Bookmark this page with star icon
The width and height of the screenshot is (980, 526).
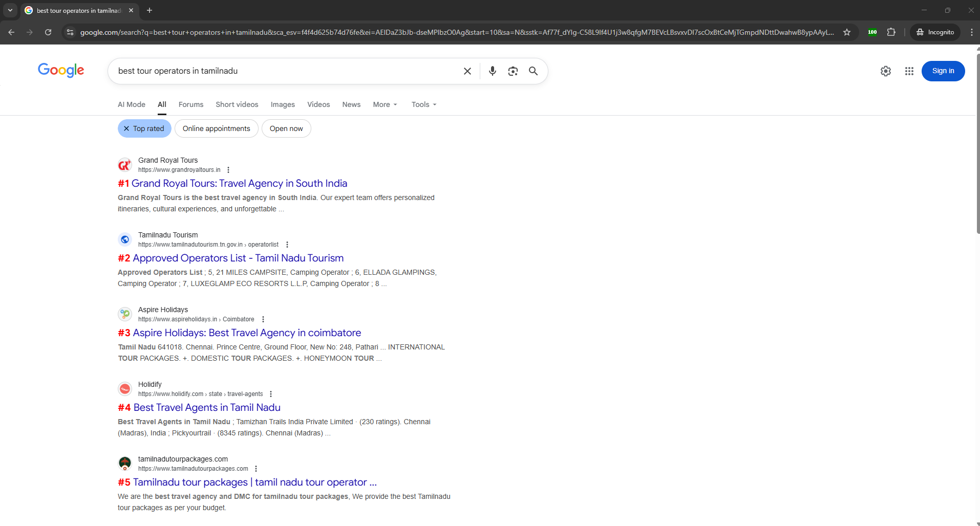click(x=847, y=32)
